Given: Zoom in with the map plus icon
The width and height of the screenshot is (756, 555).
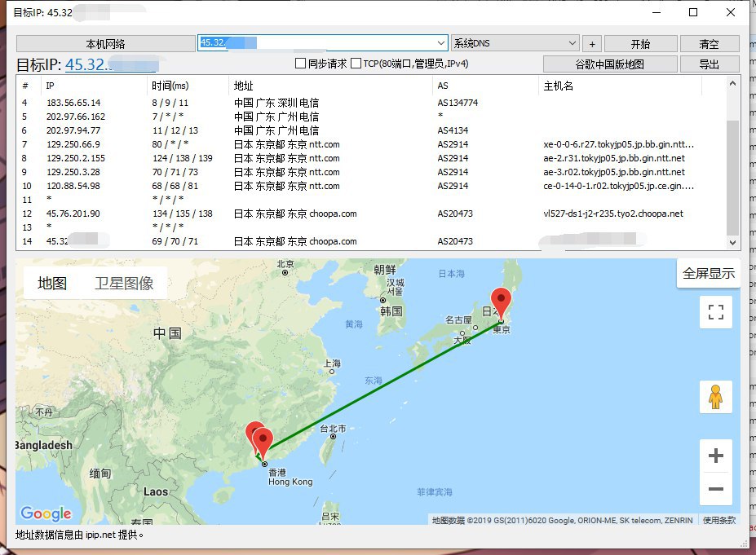Looking at the screenshot, I should (x=716, y=456).
